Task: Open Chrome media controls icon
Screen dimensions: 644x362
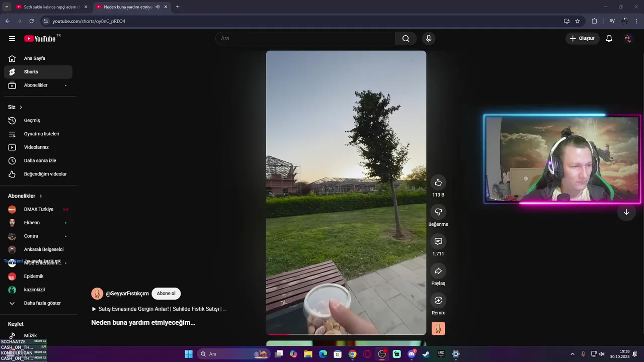Action: 612,21
